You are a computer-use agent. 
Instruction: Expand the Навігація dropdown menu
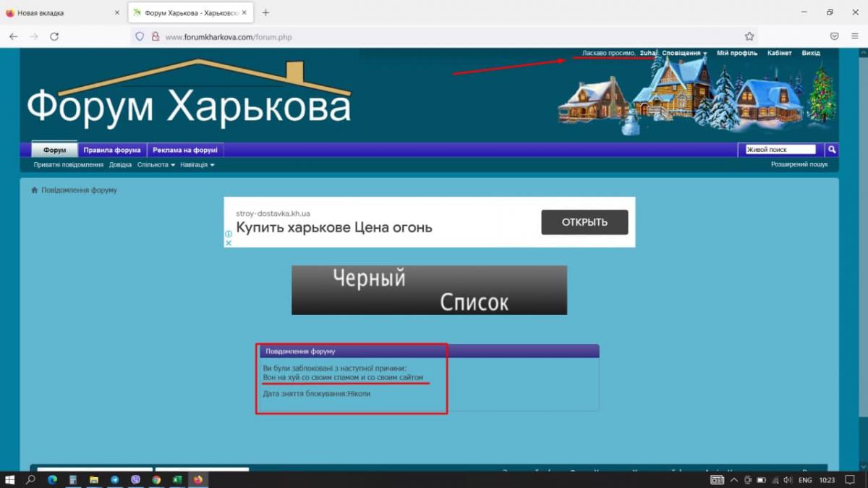coord(197,165)
